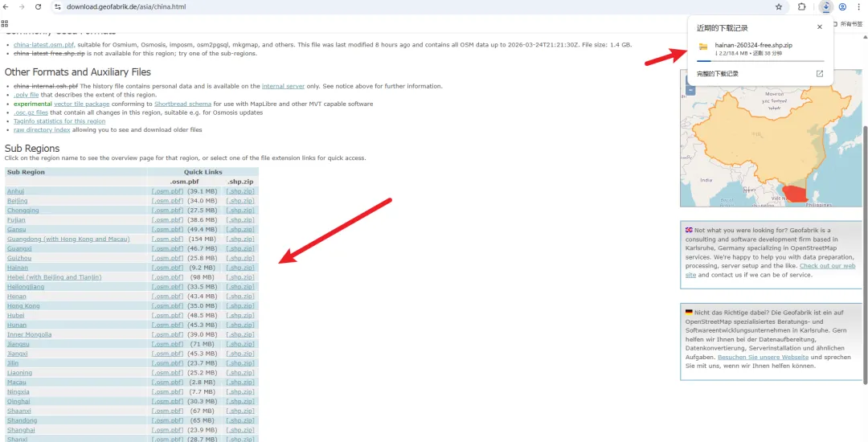Open Guangdong (with Hong Kong and Macau)

(x=68, y=239)
